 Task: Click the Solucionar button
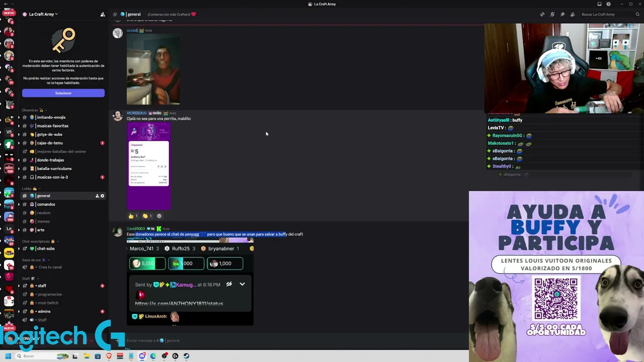click(63, 93)
